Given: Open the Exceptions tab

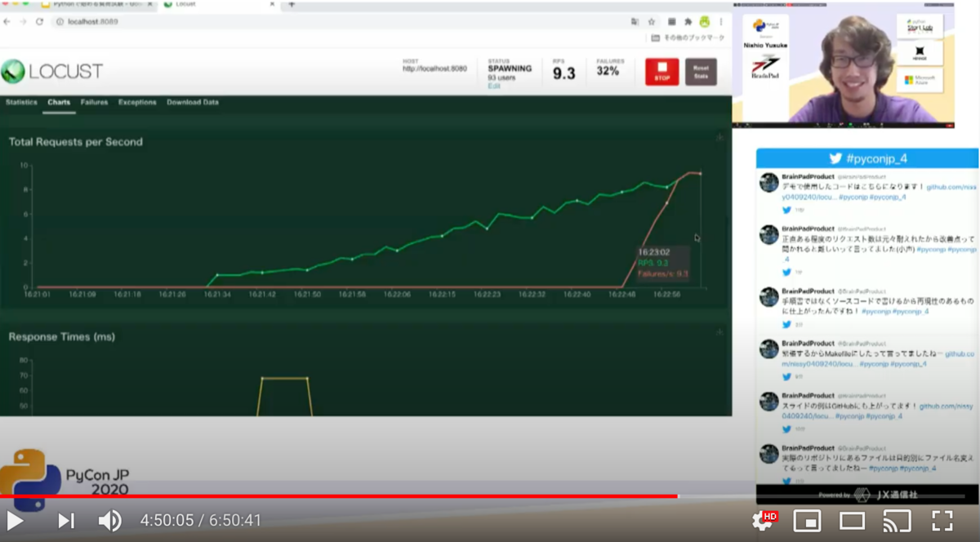Looking at the screenshot, I should pos(137,103).
